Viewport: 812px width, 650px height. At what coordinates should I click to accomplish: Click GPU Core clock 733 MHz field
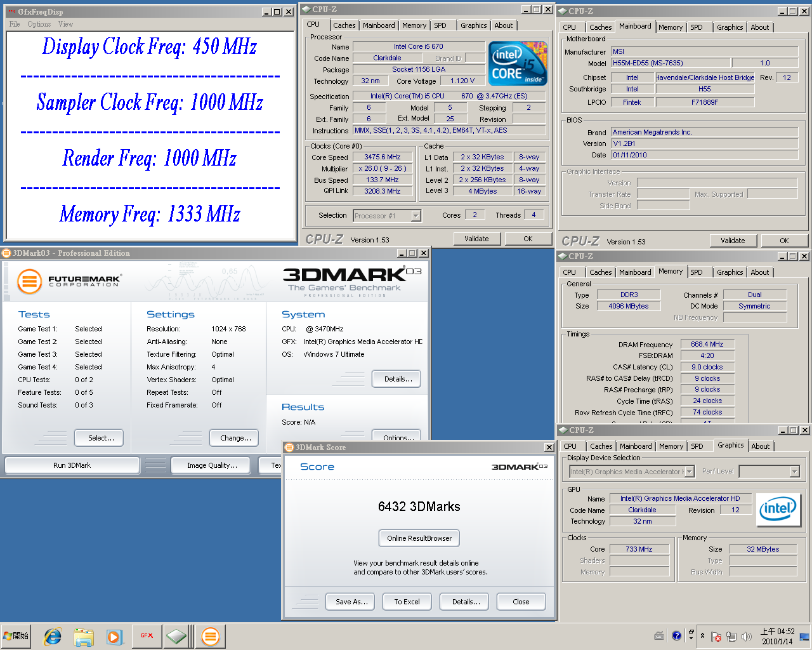pyautogui.click(x=639, y=549)
